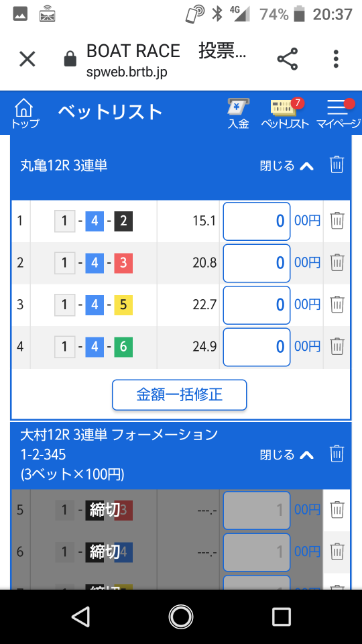Image resolution: width=362 pixels, height=644 pixels.
Task: Edit amount field for 1-4-6 bet
Action: click(257, 347)
